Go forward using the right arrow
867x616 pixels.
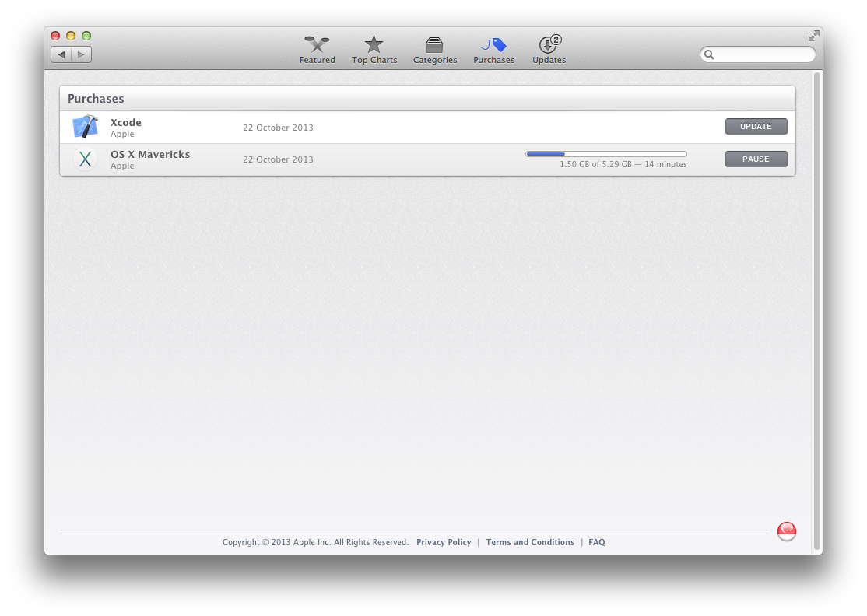[81, 54]
